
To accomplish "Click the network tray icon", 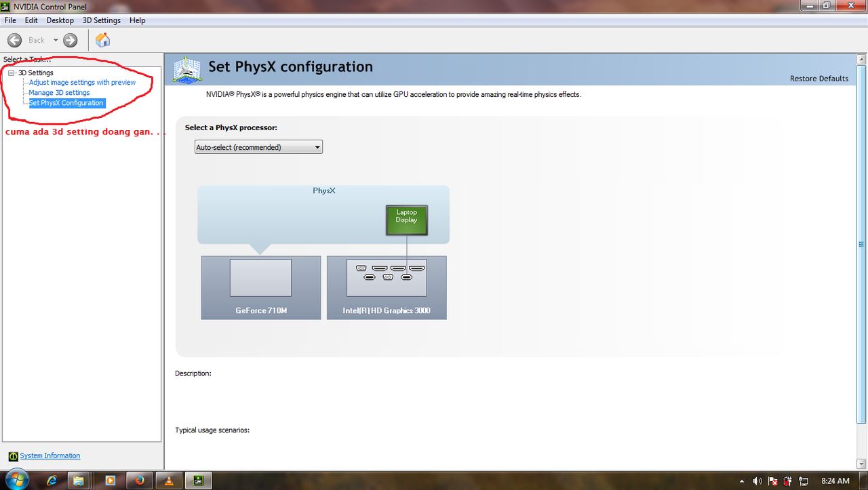I will pyautogui.click(x=802, y=481).
